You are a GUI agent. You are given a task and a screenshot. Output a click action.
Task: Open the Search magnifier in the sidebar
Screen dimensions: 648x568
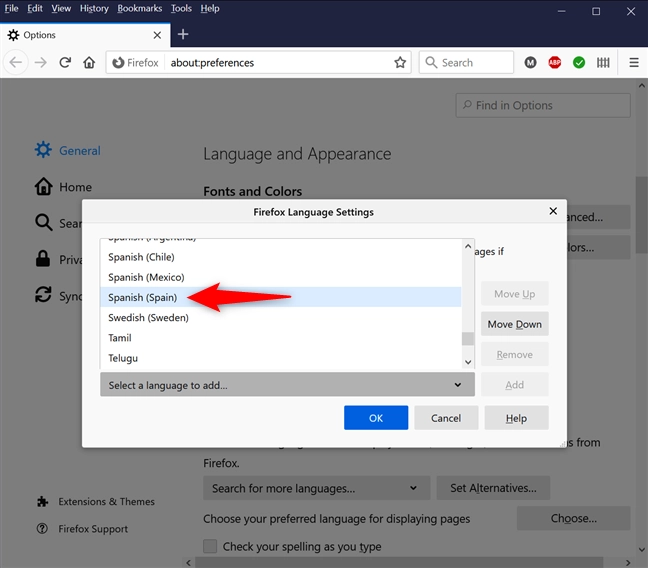(x=43, y=222)
